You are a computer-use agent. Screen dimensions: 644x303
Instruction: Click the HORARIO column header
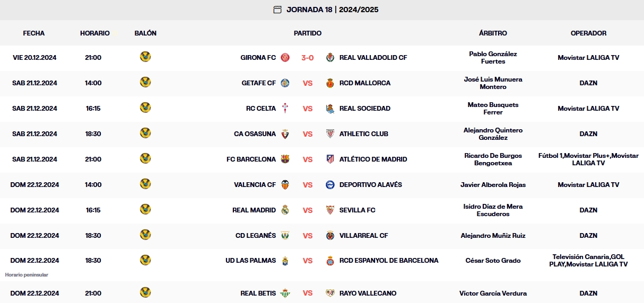pos(95,33)
